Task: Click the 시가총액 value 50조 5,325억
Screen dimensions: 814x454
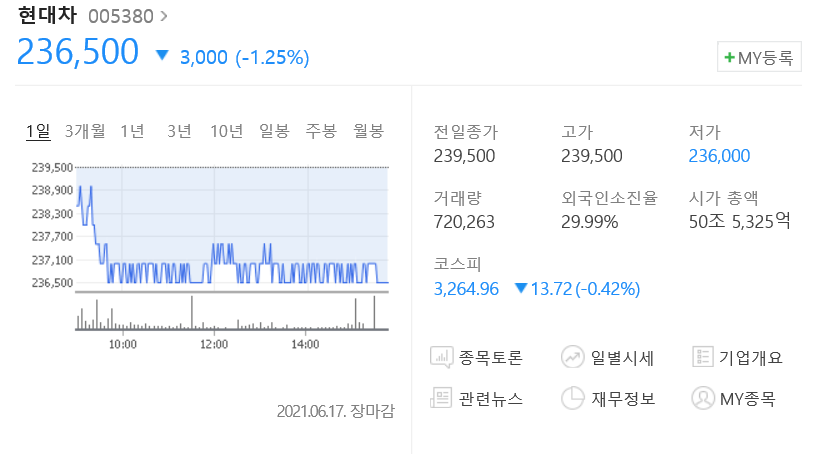Action: coord(739,222)
